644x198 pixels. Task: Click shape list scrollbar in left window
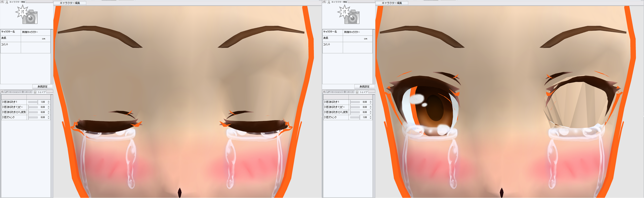[x=52, y=146]
